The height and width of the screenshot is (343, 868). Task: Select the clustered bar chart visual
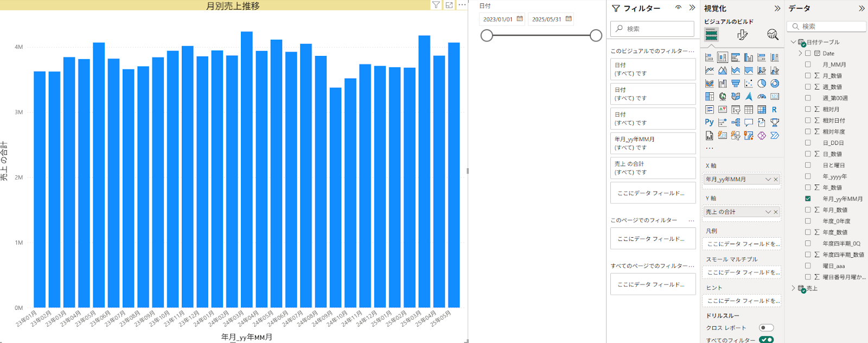736,58
